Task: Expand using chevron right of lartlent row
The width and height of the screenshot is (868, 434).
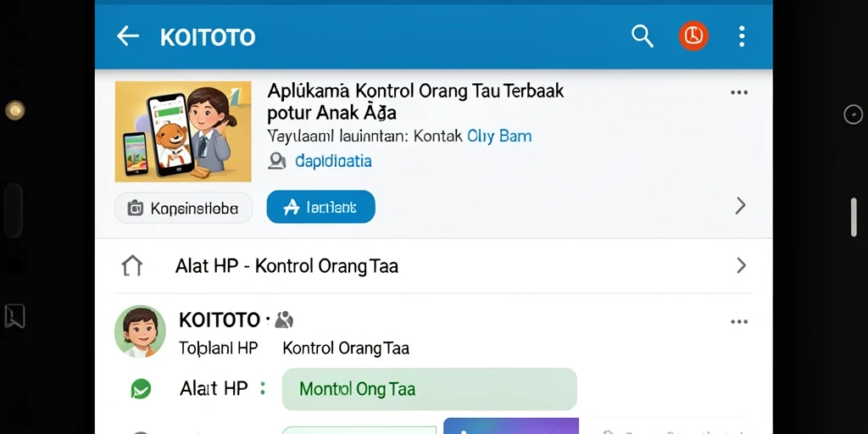Action: click(x=741, y=206)
